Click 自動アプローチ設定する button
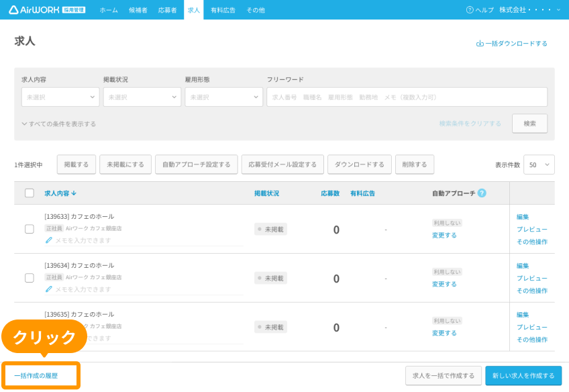The height and width of the screenshot is (392, 569). (x=197, y=164)
